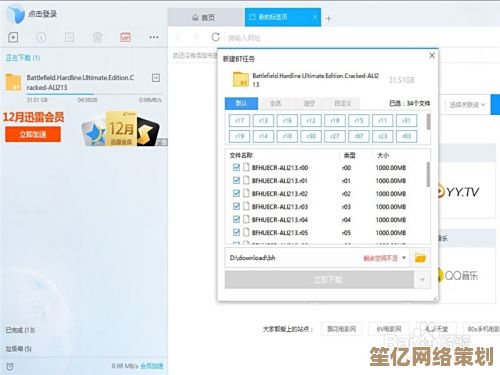Toggle the r16 file type filter
The width and height of the screenshot is (500, 375).
click(x=287, y=121)
